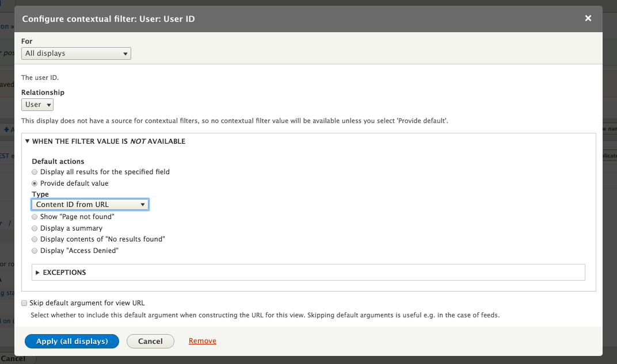Screen dimensions: 617x364
Task: Click the Apply (all displays) button
Action: [x=72, y=341]
